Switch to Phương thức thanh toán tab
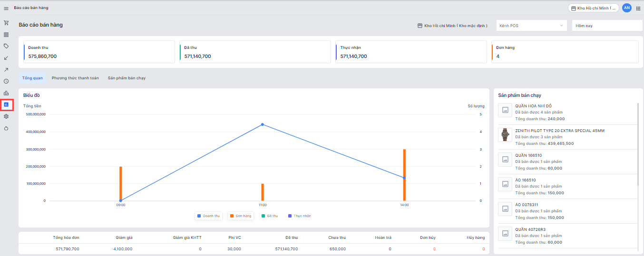This screenshot has width=644, height=256. pyautogui.click(x=75, y=78)
